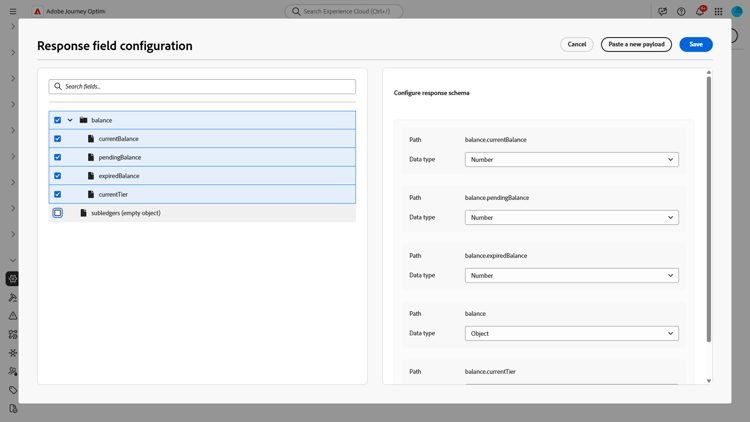Click the balance folder icon
This screenshot has height=422, width=750.
84,120
